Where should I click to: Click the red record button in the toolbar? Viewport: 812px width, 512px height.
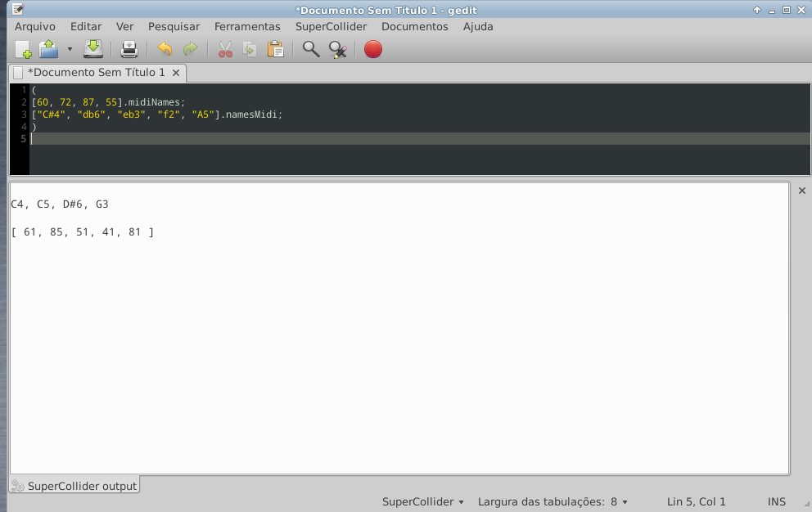[373, 49]
